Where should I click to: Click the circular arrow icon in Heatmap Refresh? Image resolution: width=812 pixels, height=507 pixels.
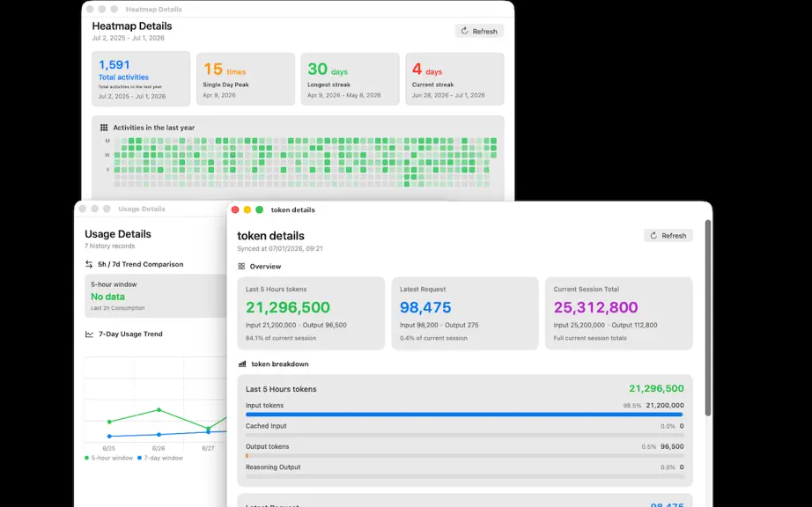coord(464,31)
